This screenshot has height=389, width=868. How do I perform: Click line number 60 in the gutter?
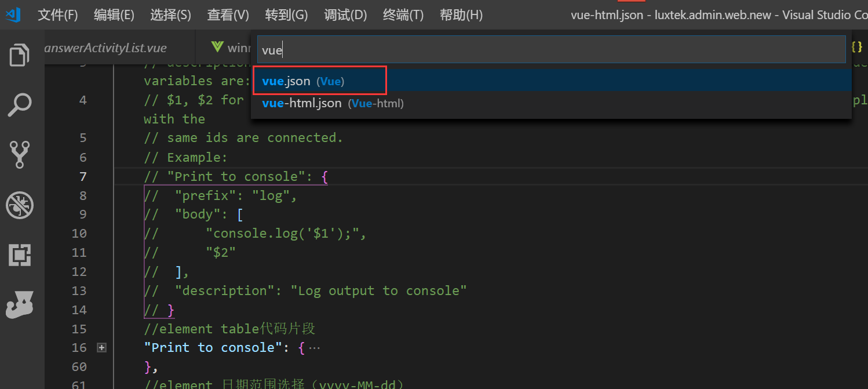82,366
